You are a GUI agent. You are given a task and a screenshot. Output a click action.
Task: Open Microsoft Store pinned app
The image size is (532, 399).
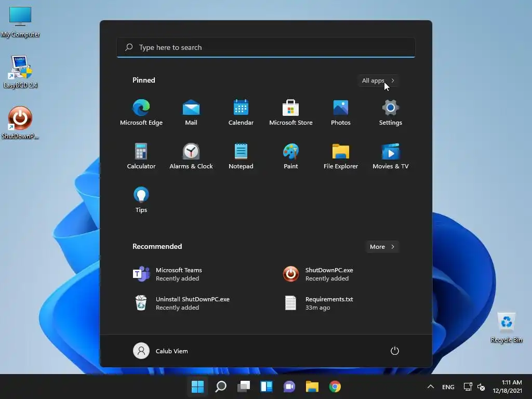(x=291, y=113)
